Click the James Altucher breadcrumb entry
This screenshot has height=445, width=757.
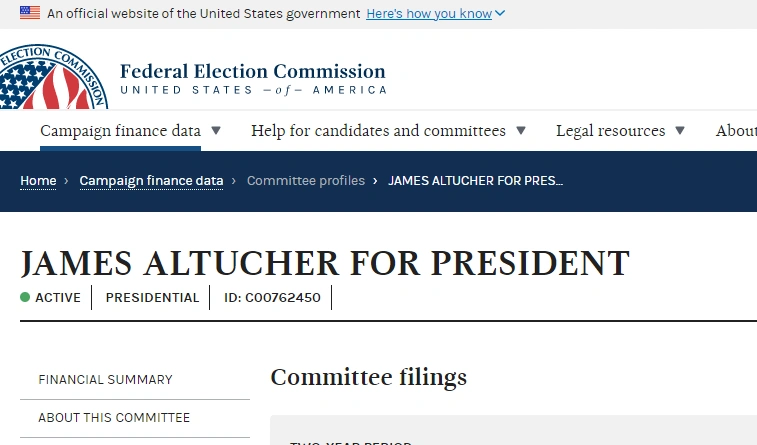tap(475, 181)
